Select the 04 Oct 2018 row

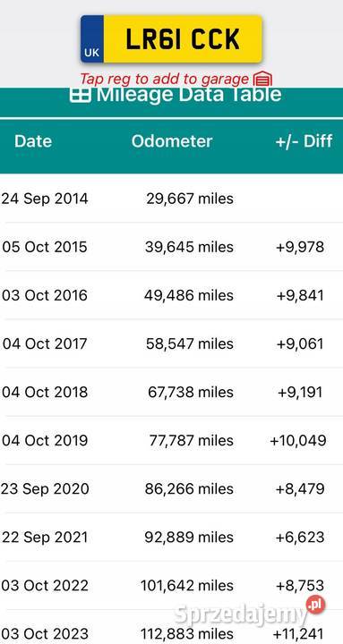click(x=172, y=392)
